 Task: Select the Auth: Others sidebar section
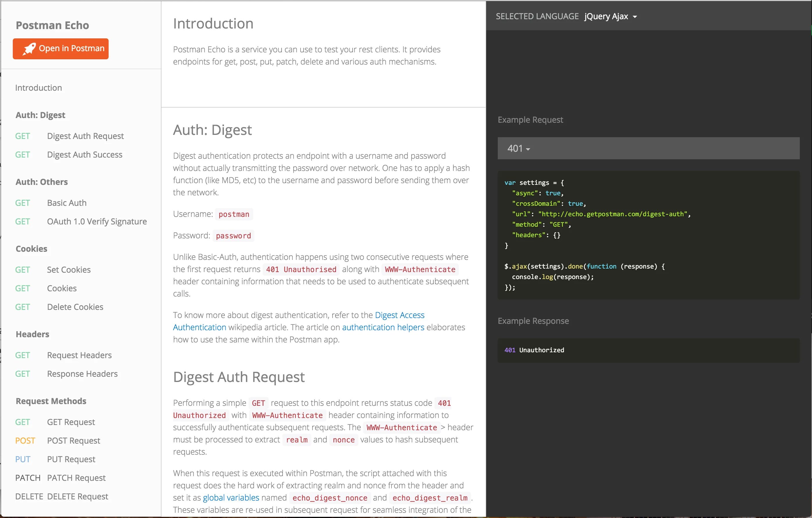click(x=42, y=182)
